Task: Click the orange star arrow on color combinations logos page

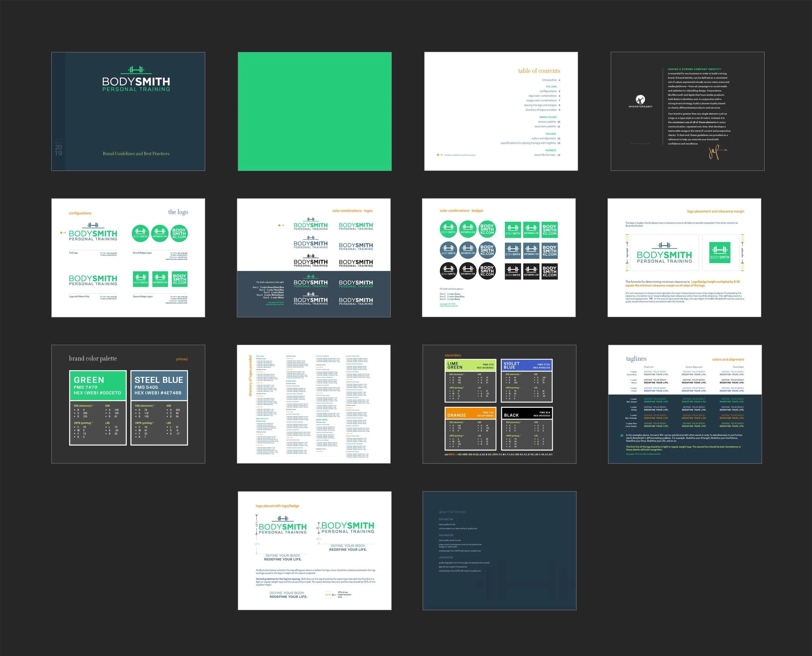Action: (x=281, y=225)
